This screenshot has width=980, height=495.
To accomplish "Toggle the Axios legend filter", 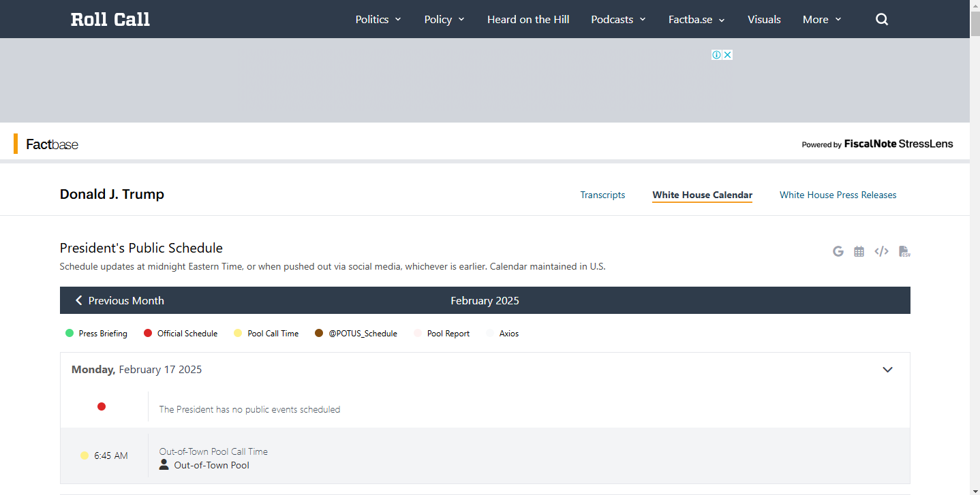I will [502, 334].
